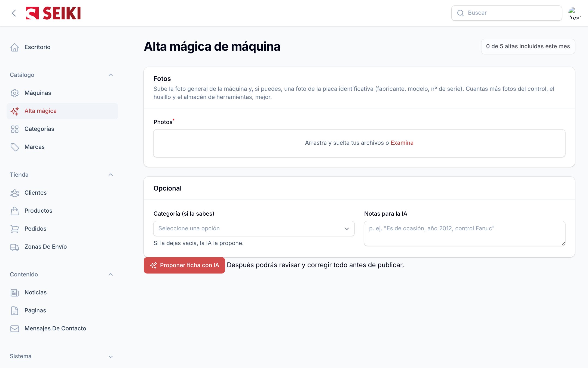Click the Alta mágica sparkles icon
Screen dimensions: 588x368
[15, 111]
